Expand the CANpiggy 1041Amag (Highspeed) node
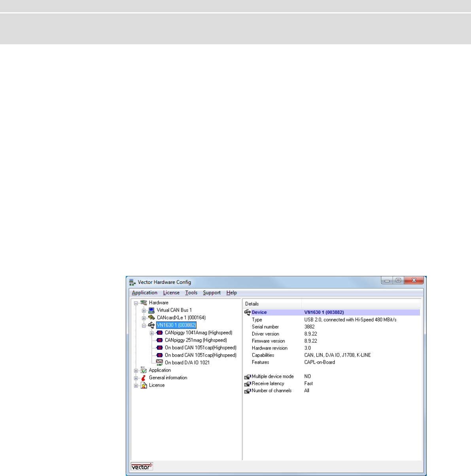Screen dimensions: 471x476 click(x=152, y=333)
